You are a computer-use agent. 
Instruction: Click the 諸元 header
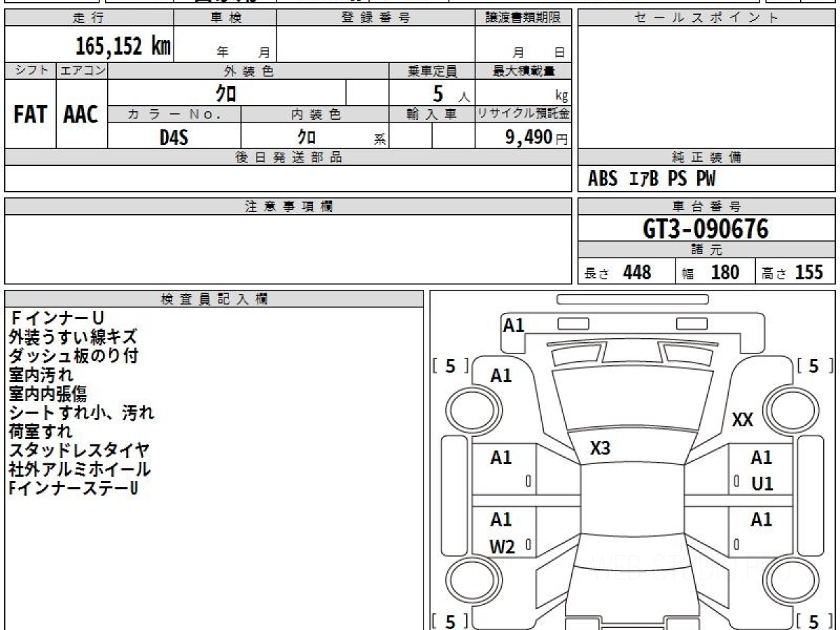click(x=706, y=250)
